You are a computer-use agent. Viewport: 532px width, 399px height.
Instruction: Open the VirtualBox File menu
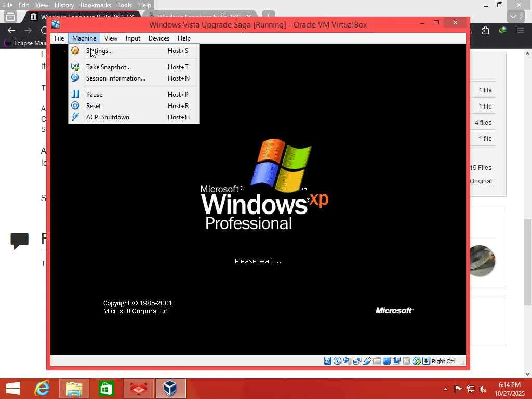(x=59, y=38)
